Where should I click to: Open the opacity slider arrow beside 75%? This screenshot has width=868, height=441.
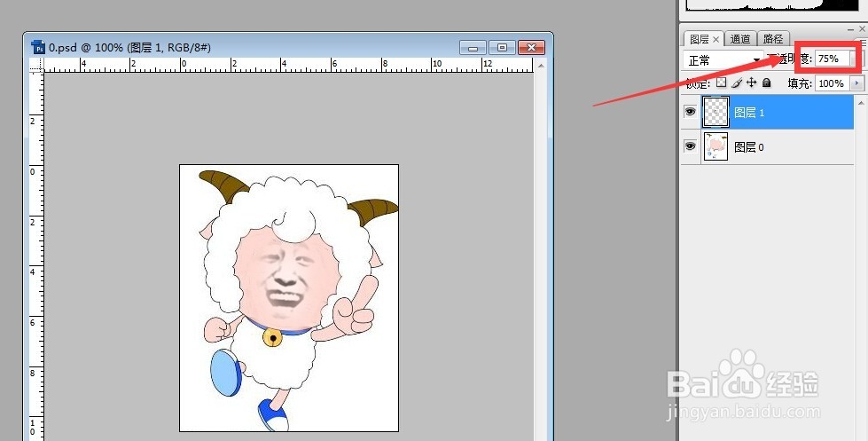tap(856, 59)
